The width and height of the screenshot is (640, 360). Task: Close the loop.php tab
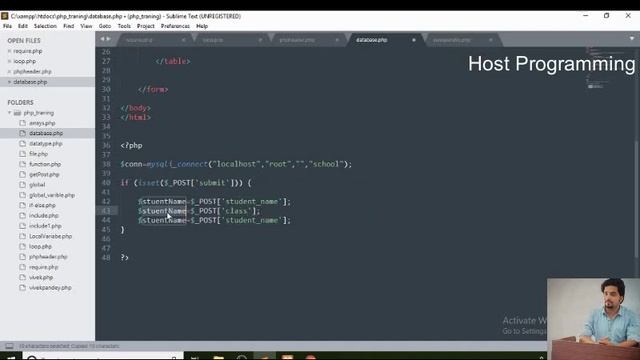260,40
